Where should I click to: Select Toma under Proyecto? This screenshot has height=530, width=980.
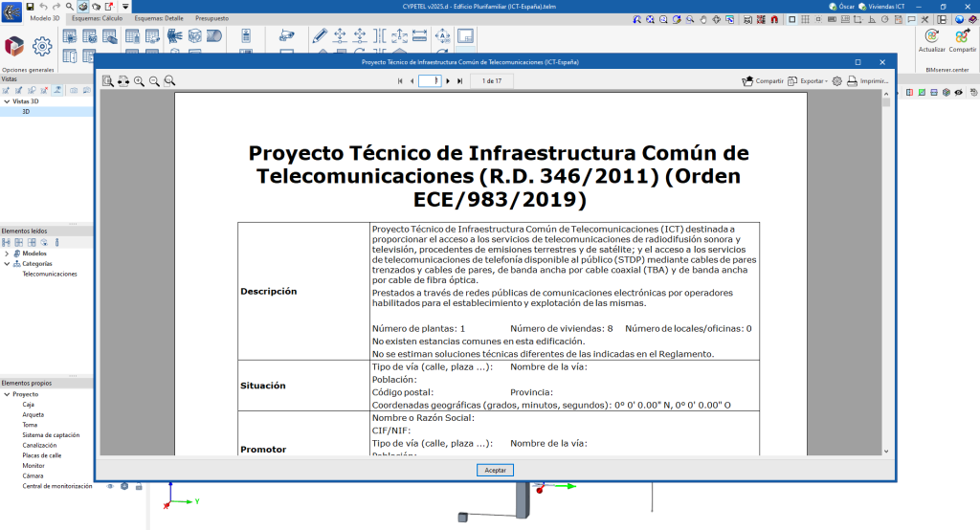[30, 425]
